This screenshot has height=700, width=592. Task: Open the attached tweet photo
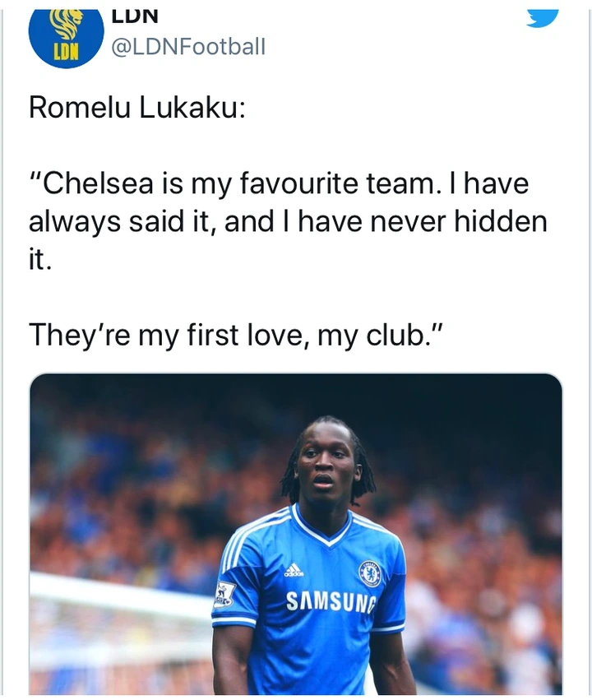point(296,535)
